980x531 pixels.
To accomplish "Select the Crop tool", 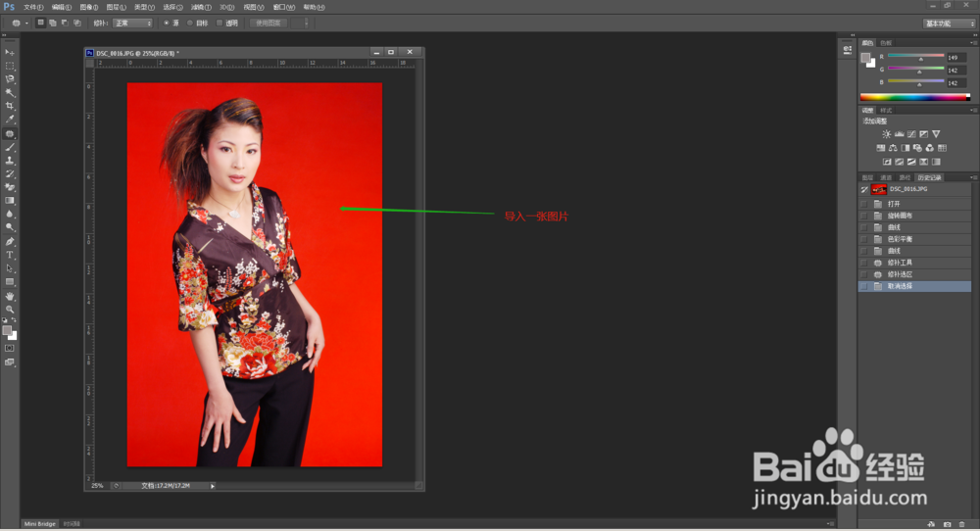I will coord(10,106).
